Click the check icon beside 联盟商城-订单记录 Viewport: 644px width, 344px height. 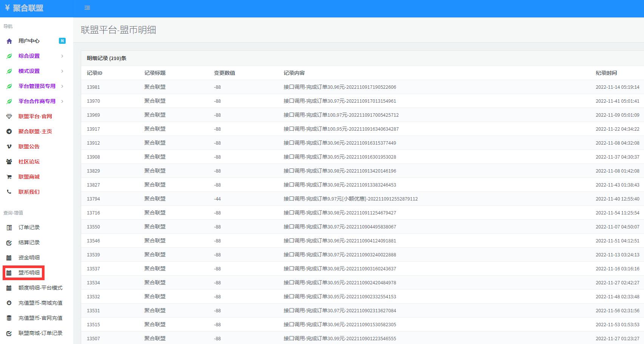click(x=9, y=333)
